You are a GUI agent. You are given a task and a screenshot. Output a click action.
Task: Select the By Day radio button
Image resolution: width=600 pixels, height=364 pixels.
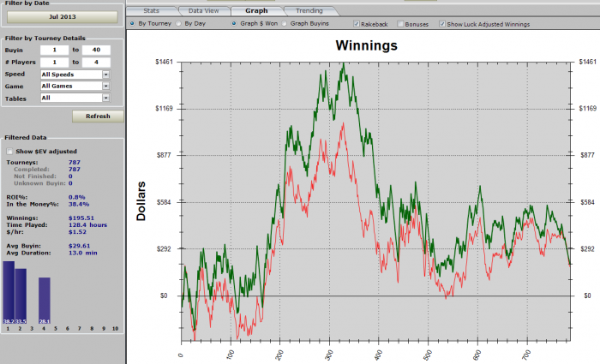click(178, 23)
